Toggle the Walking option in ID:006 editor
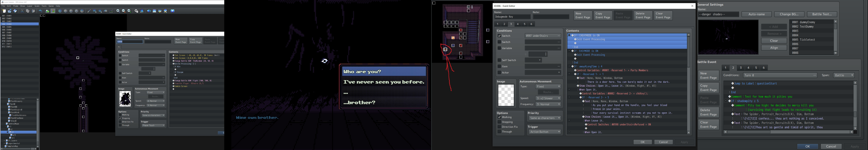Image resolution: width=868 pixels, height=150 pixels. (x=499, y=117)
